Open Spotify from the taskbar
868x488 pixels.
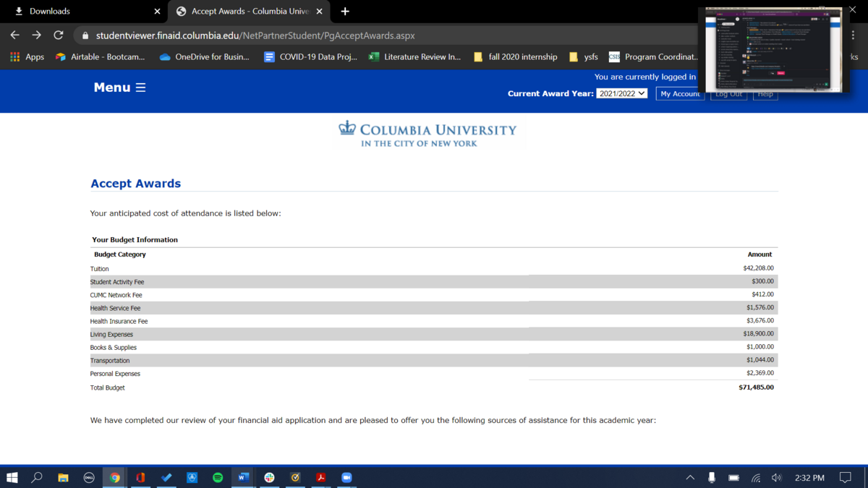point(218,477)
